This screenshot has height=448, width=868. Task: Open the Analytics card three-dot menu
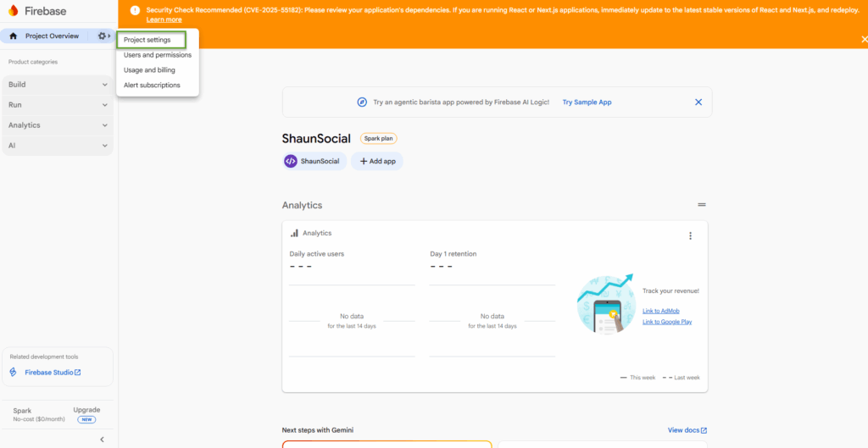coord(690,236)
